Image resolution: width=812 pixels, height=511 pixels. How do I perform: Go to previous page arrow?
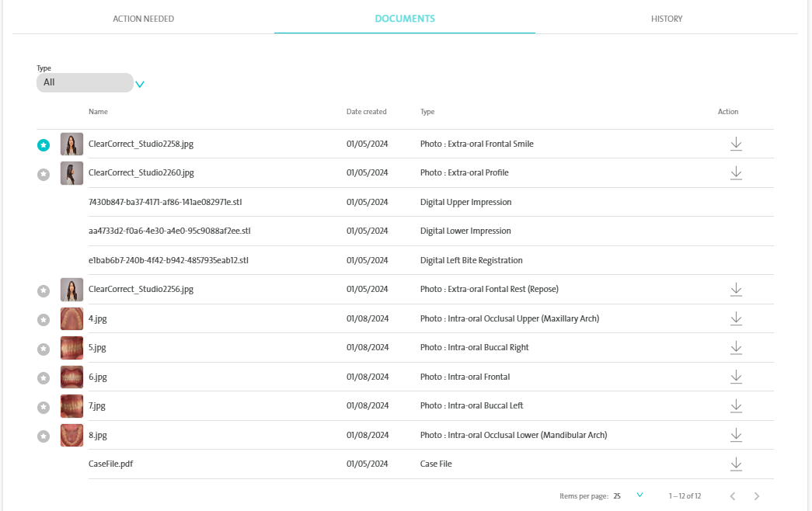732,496
